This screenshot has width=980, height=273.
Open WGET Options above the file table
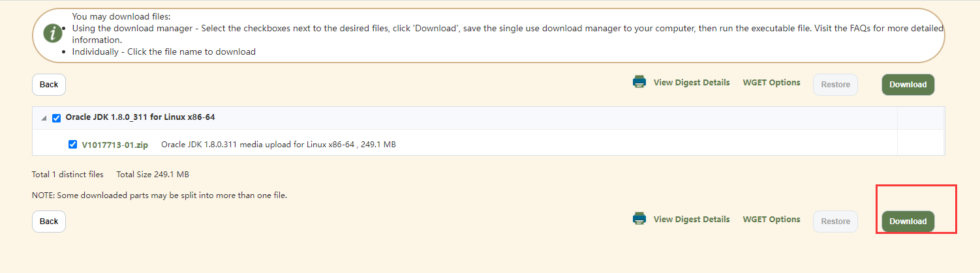[x=771, y=83]
